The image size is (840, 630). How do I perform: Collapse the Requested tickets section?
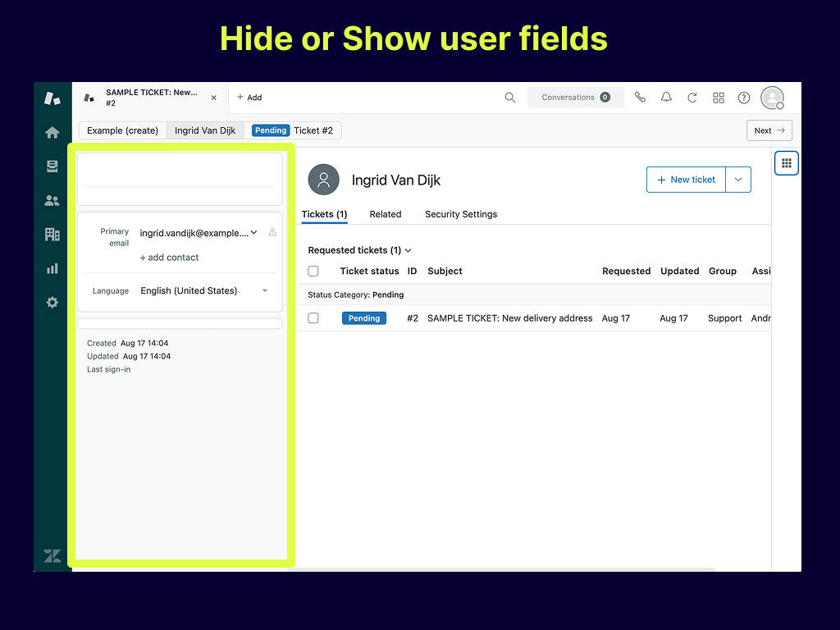(x=408, y=250)
